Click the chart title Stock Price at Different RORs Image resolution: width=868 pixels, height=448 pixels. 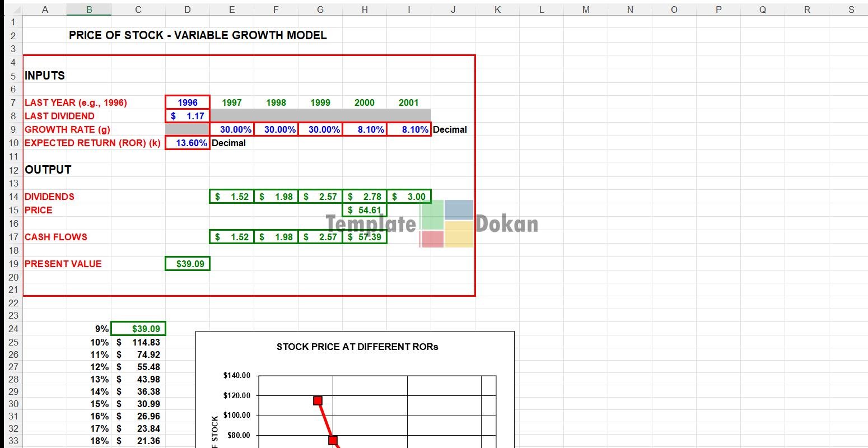tap(357, 347)
